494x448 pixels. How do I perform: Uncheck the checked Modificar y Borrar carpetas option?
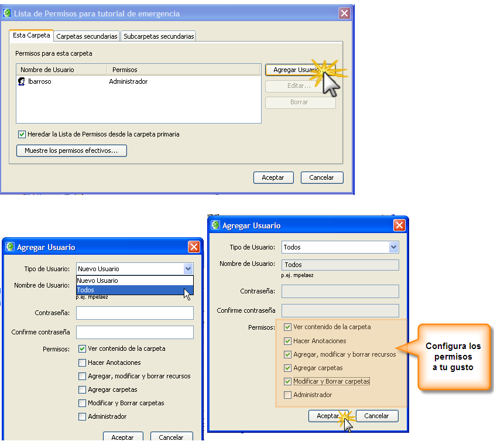pos(287,381)
